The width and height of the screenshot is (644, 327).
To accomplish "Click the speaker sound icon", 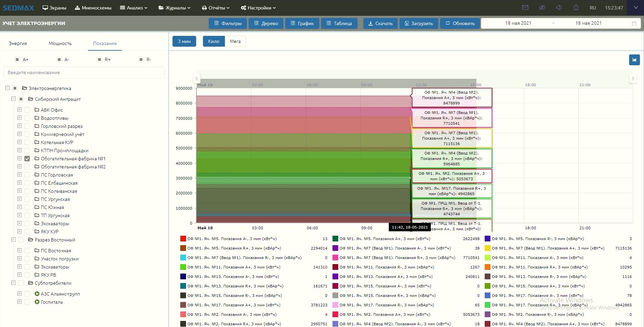I will [559, 7].
